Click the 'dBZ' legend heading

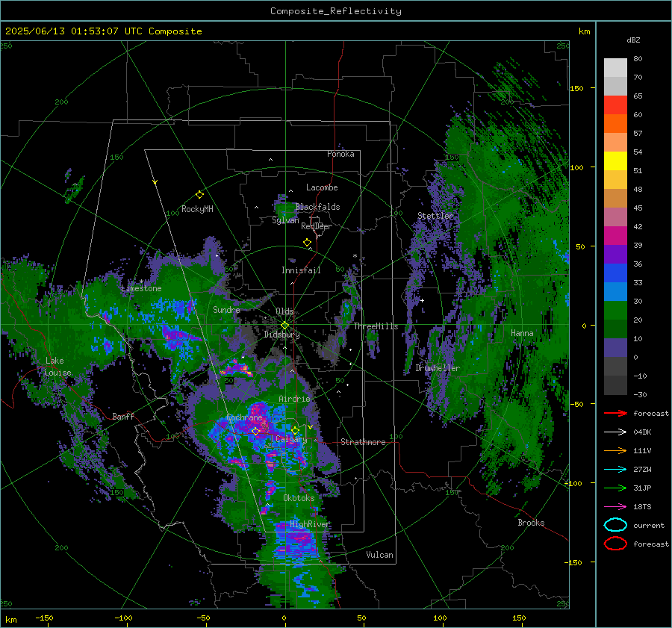pos(633,40)
